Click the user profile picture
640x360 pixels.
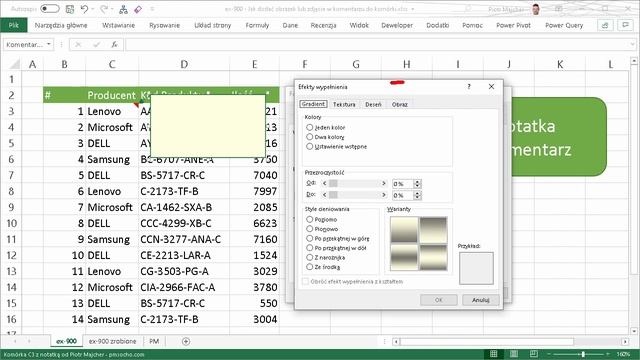point(536,9)
